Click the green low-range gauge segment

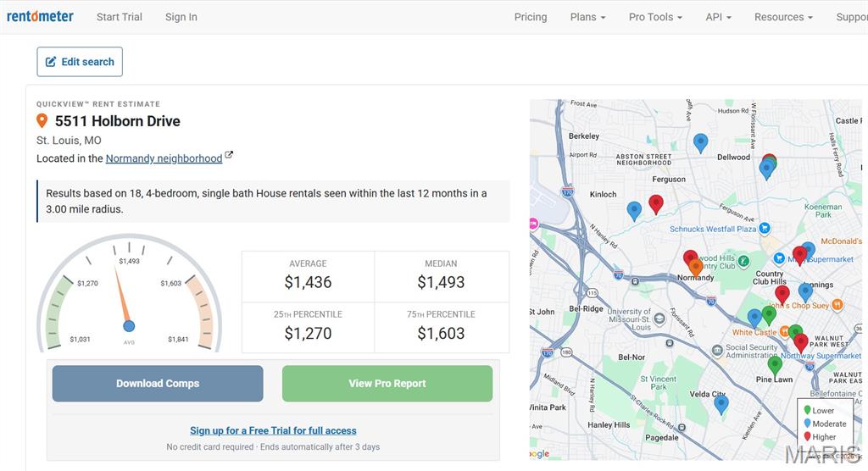click(x=58, y=312)
